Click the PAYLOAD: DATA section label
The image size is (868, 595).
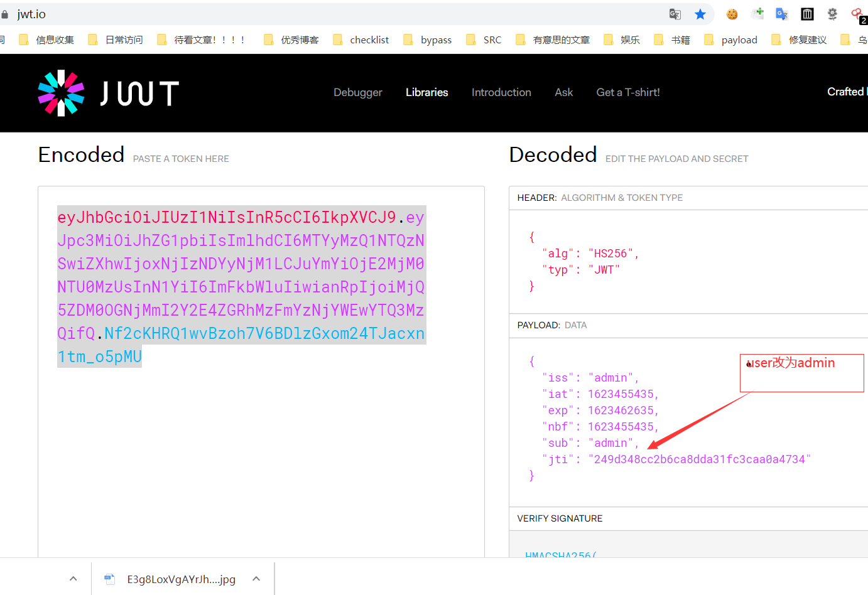[552, 325]
